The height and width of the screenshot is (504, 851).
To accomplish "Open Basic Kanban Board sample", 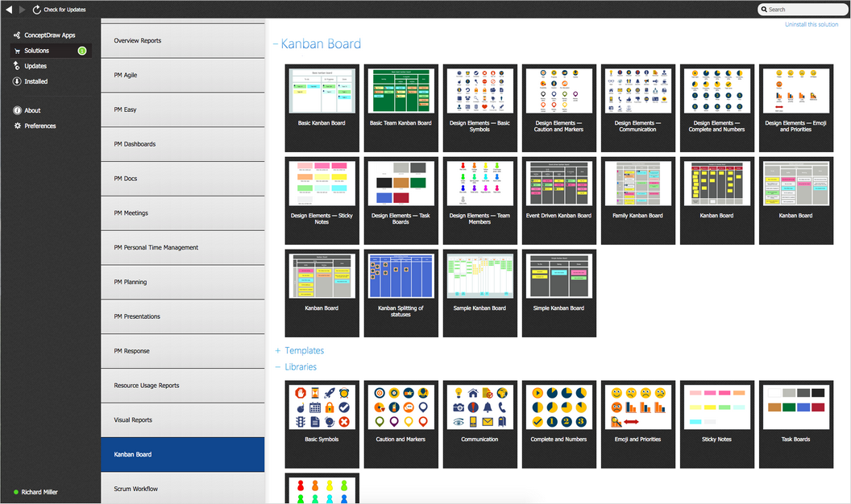I will pyautogui.click(x=322, y=109).
